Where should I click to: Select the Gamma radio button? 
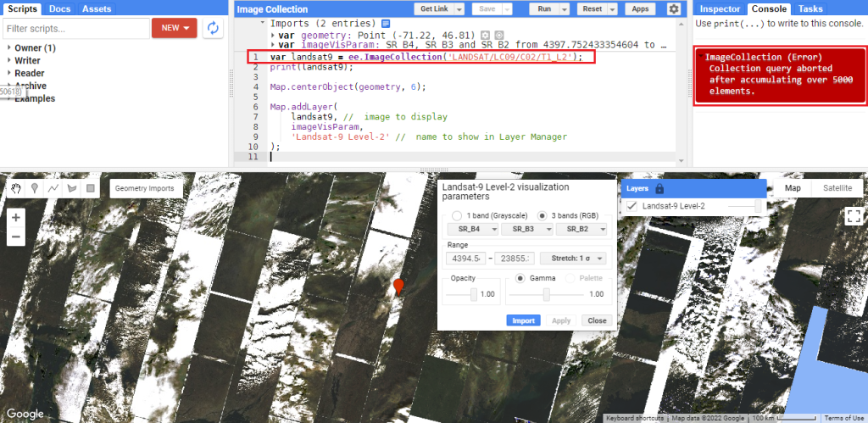(521, 279)
